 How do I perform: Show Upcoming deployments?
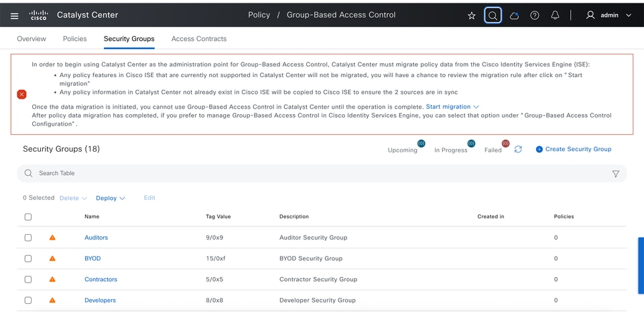(403, 150)
